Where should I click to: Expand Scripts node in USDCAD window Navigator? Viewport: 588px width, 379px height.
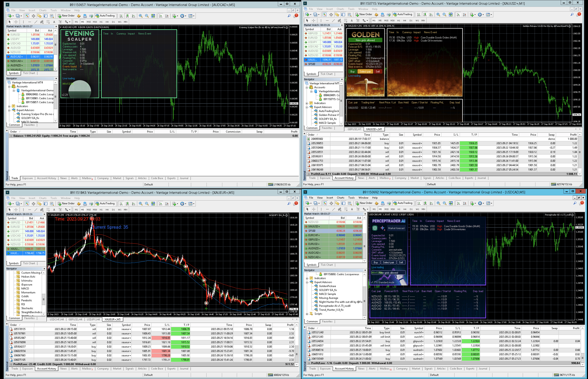coord(307,314)
